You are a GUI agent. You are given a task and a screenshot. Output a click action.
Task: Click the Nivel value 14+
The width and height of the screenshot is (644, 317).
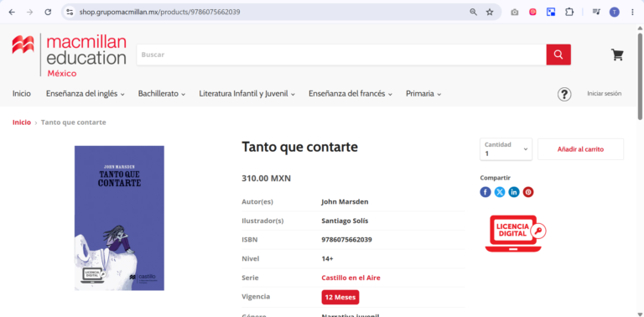pos(327,259)
